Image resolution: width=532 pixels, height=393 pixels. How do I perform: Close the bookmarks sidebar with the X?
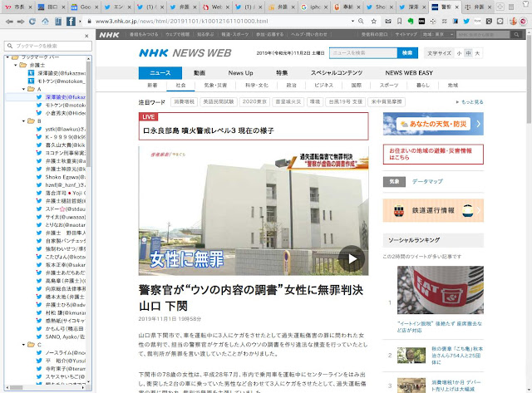click(86, 36)
